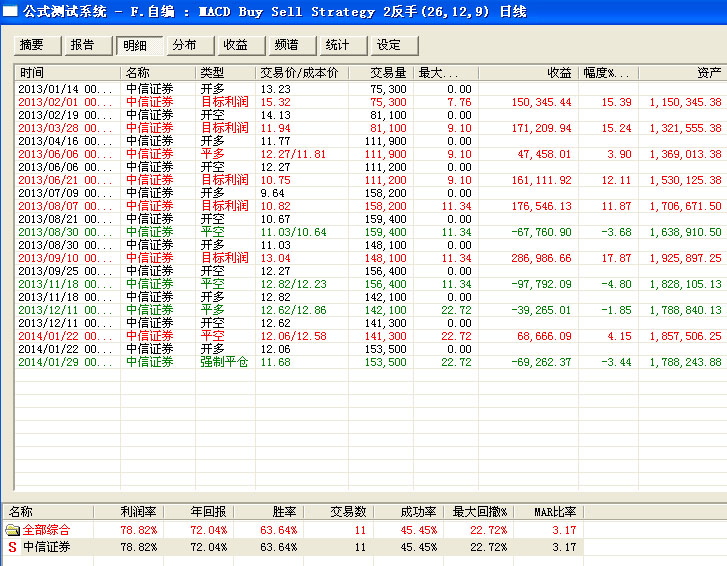Switch to the 报告 tab
Viewport: 727px width, 566px height.
[x=89, y=45]
